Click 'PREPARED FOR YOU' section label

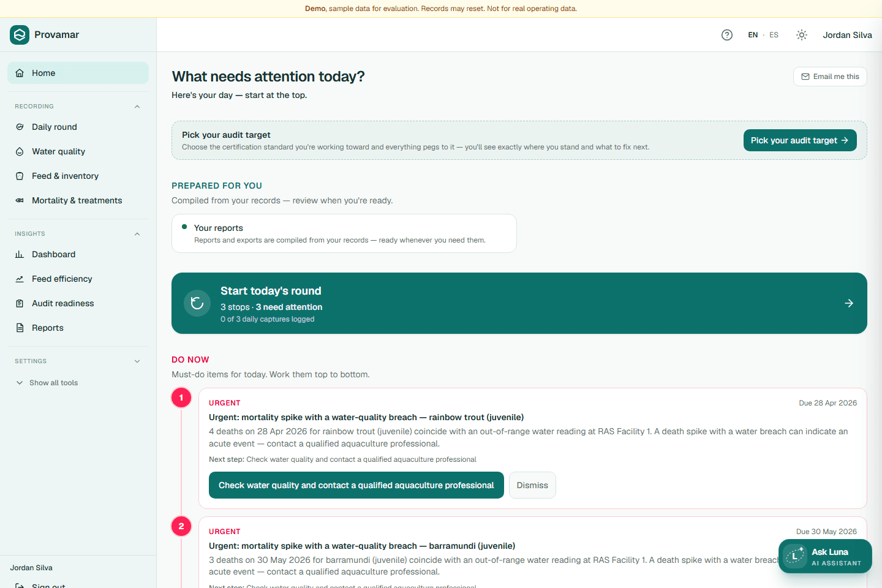(217, 186)
